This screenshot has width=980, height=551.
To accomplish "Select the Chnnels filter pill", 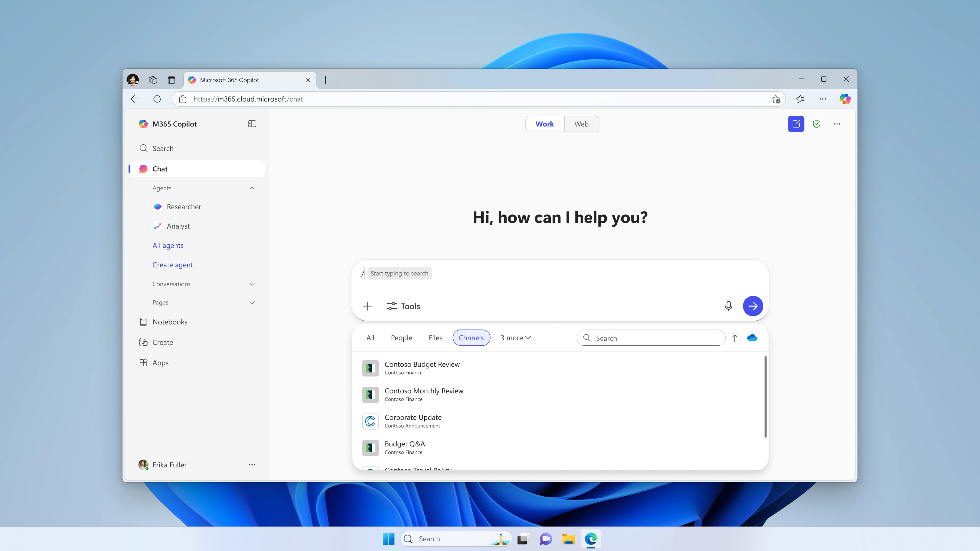I will (x=471, y=338).
